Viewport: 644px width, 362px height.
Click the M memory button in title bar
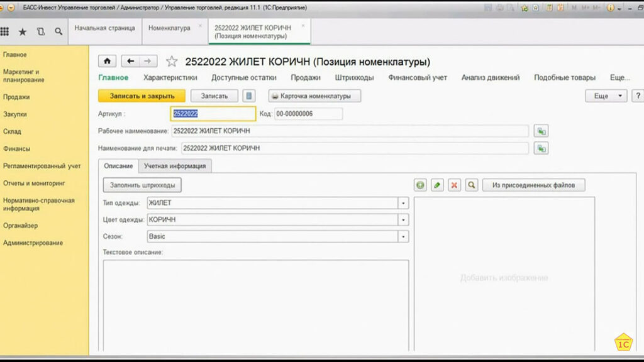click(x=574, y=8)
